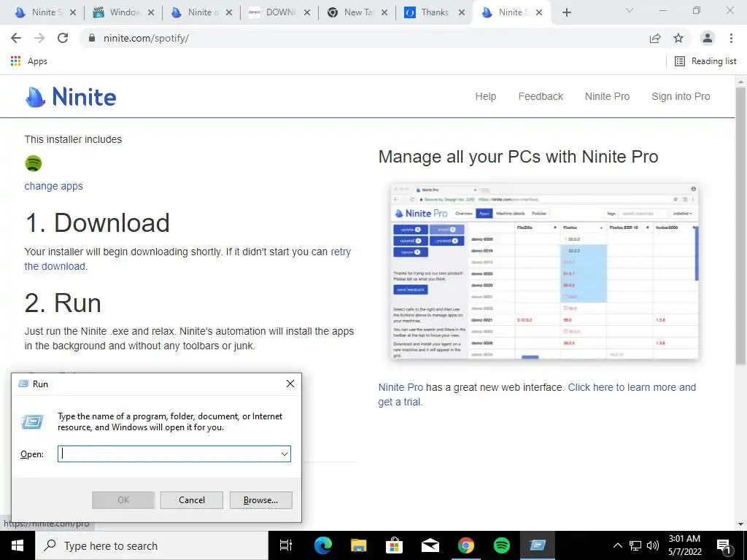The height and width of the screenshot is (560, 747).
Task: Open the Chrome profile avatar
Action: click(708, 38)
